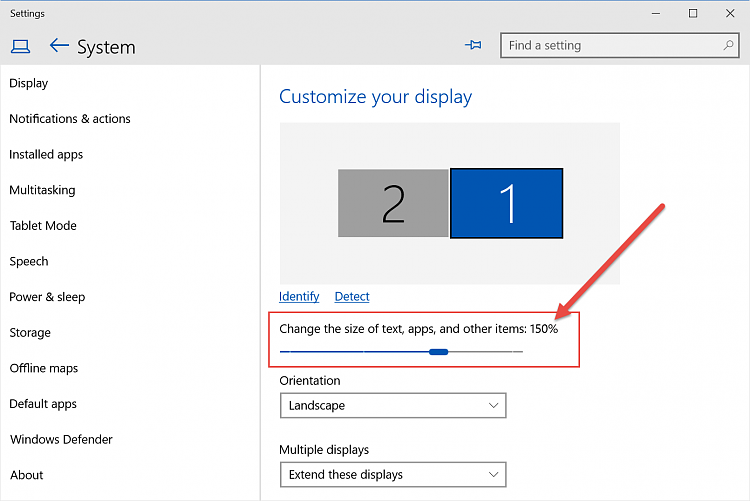This screenshot has width=750, height=501.
Task: Select display 1 monitor thumbnail
Action: 507,203
